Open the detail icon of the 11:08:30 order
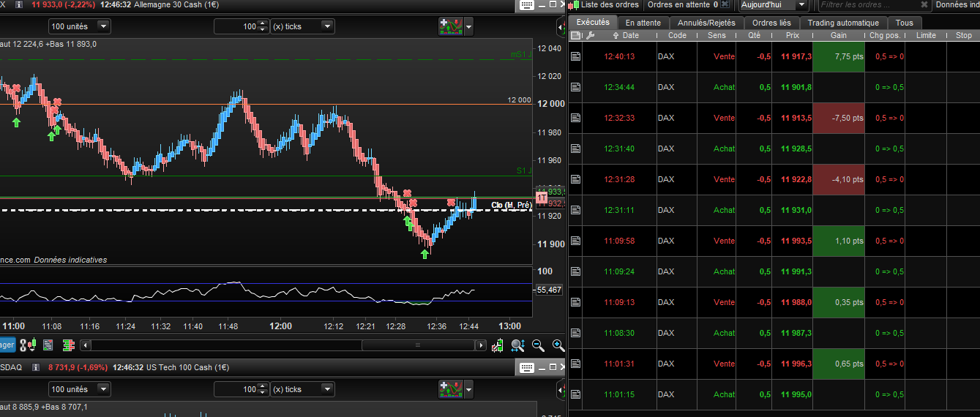This screenshot has height=417, width=980. pyautogui.click(x=576, y=333)
